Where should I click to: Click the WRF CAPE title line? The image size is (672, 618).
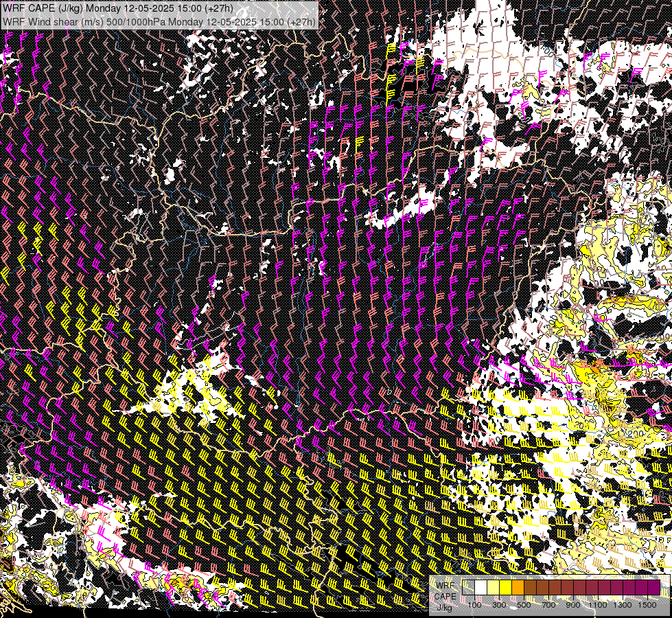pyautogui.click(x=118, y=8)
